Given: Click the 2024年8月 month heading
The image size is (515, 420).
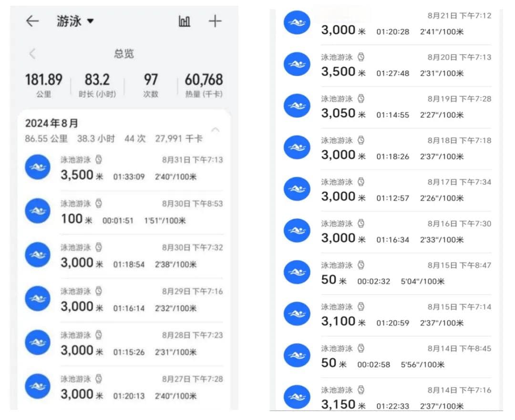Looking at the screenshot, I should click(51, 123).
